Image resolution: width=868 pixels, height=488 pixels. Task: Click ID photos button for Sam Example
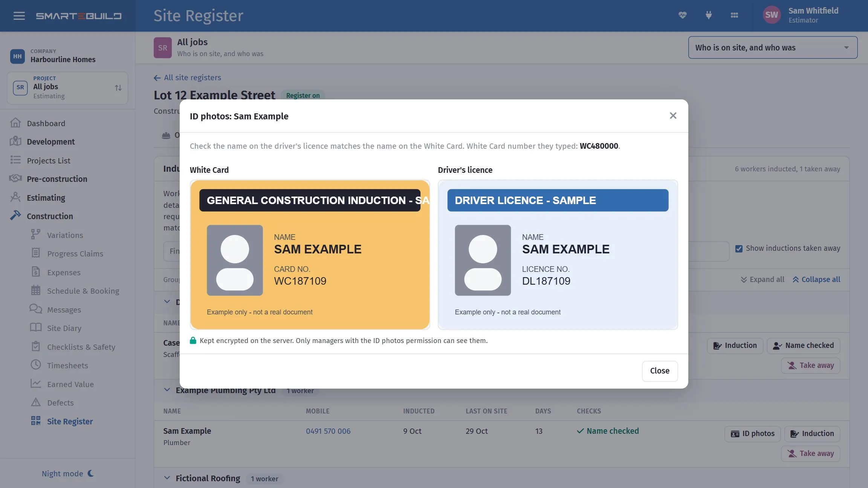(x=752, y=434)
